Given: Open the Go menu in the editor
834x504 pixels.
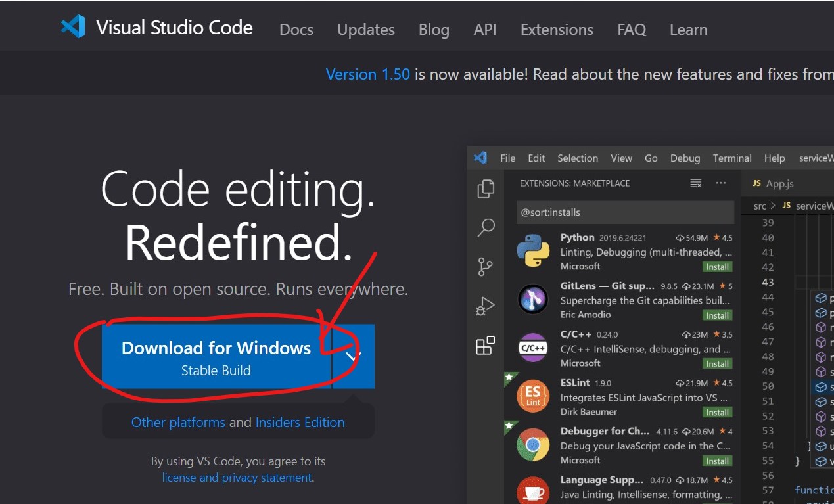Looking at the screenshot, I should 651,158.
